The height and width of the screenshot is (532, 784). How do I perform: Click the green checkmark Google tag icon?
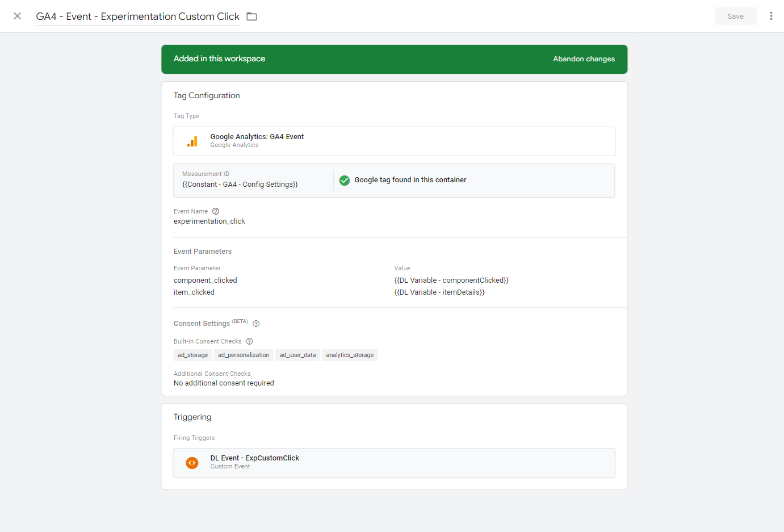345,181
